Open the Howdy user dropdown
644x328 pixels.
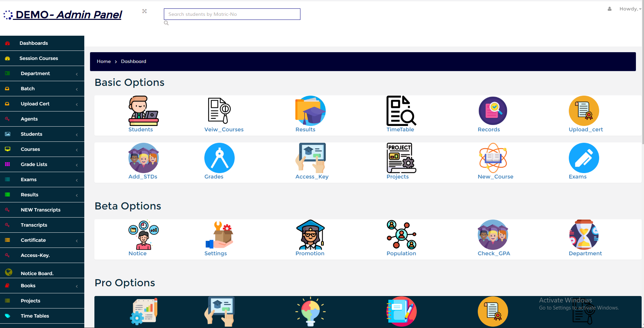click(x=629, y=9)
